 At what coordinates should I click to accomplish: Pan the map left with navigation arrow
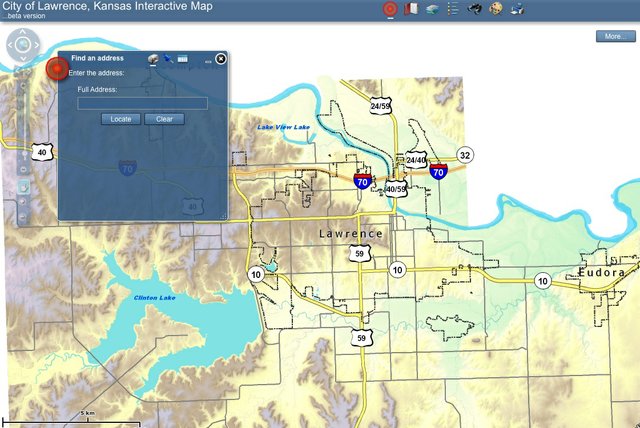point(10,45)
